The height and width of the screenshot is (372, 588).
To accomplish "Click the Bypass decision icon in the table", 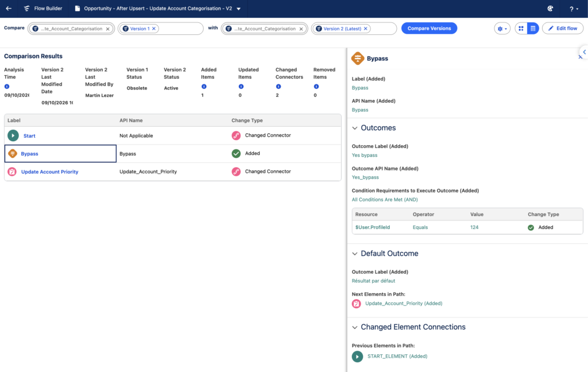I will (13, 153).
